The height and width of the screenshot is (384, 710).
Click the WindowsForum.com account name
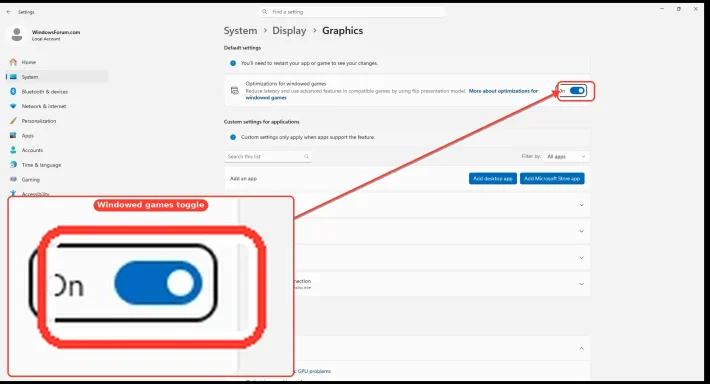coord(56,32)
